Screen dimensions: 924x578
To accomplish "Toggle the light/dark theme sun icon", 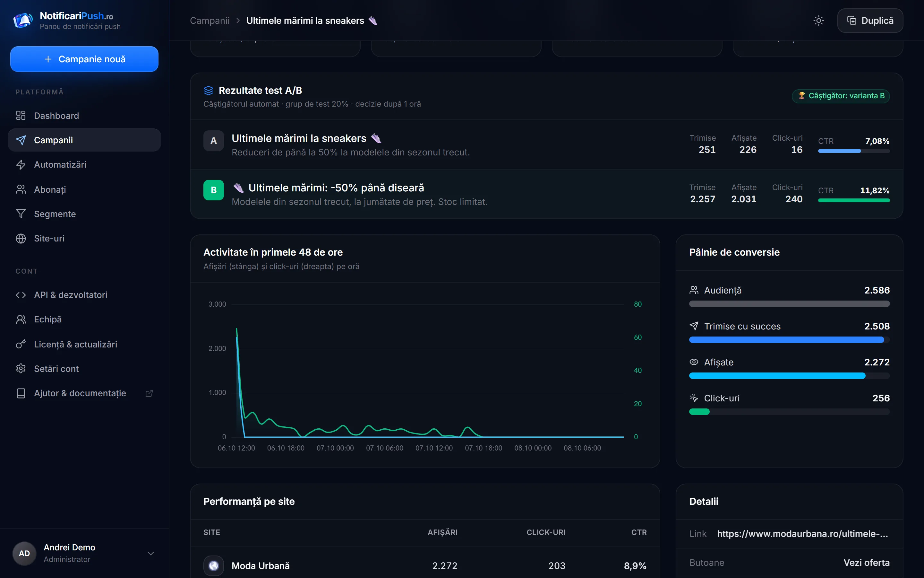I will [818, 21].
